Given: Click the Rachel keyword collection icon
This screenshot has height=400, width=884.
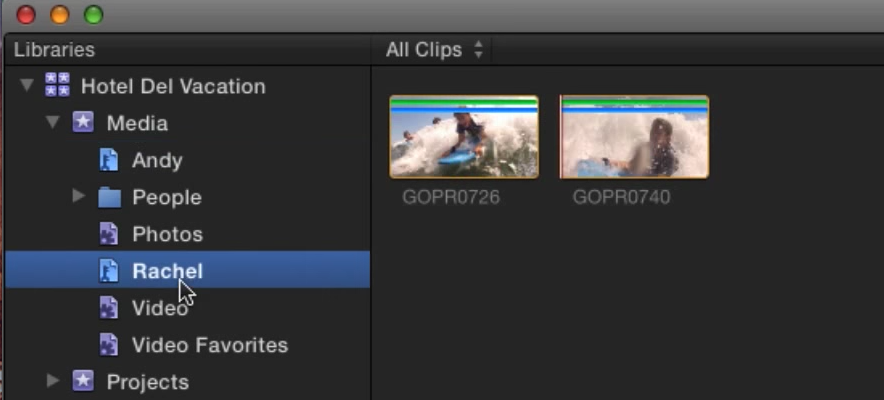Looking at the screenshot, I should (x=109, y=271).
